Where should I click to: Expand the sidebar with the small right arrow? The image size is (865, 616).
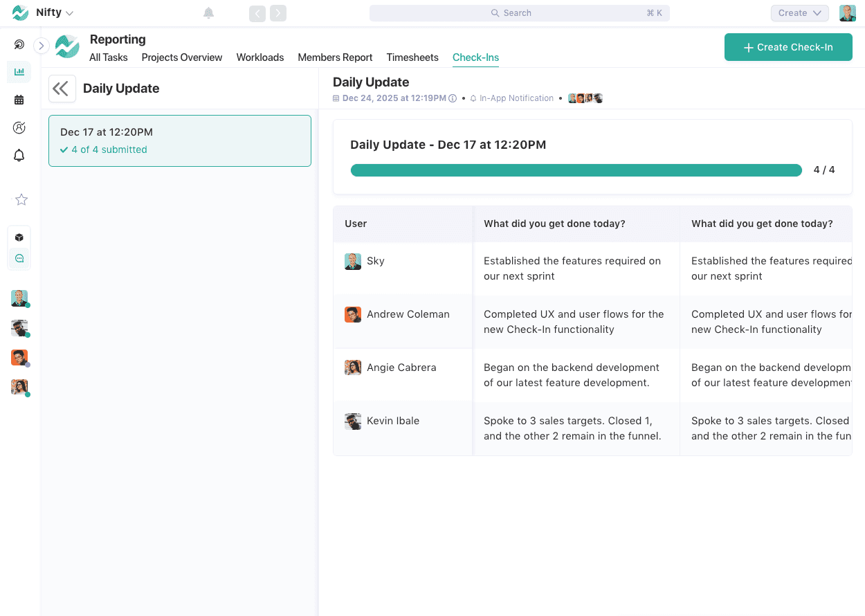[x=41, y=46]
